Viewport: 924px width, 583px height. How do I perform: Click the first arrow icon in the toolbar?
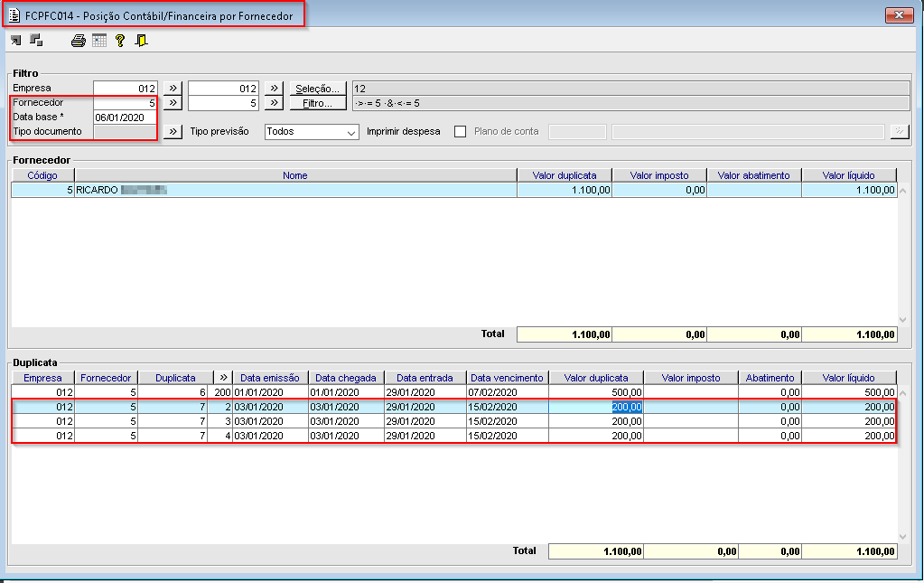pos(16,41)
